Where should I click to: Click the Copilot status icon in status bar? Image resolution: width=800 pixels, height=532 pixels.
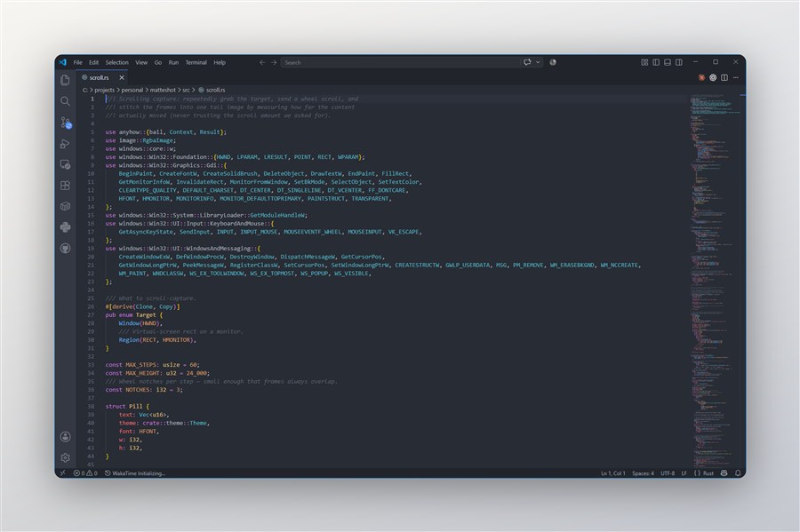coord(724,472)
